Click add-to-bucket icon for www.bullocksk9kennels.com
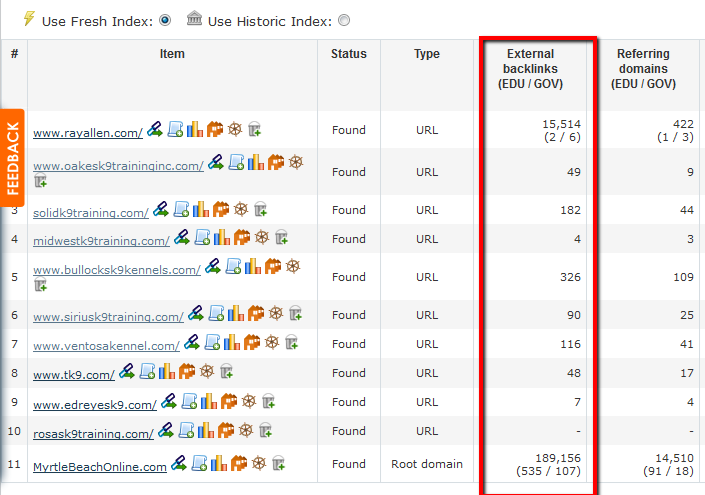The height and width of the screenshot is (495, 705). (x=40, y=285)
